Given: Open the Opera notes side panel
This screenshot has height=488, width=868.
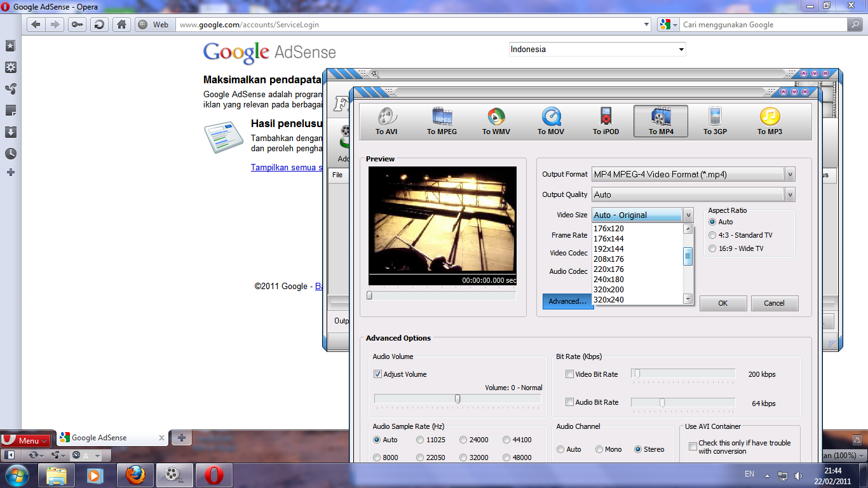Looking at the screenshot, I should [10, 111].
